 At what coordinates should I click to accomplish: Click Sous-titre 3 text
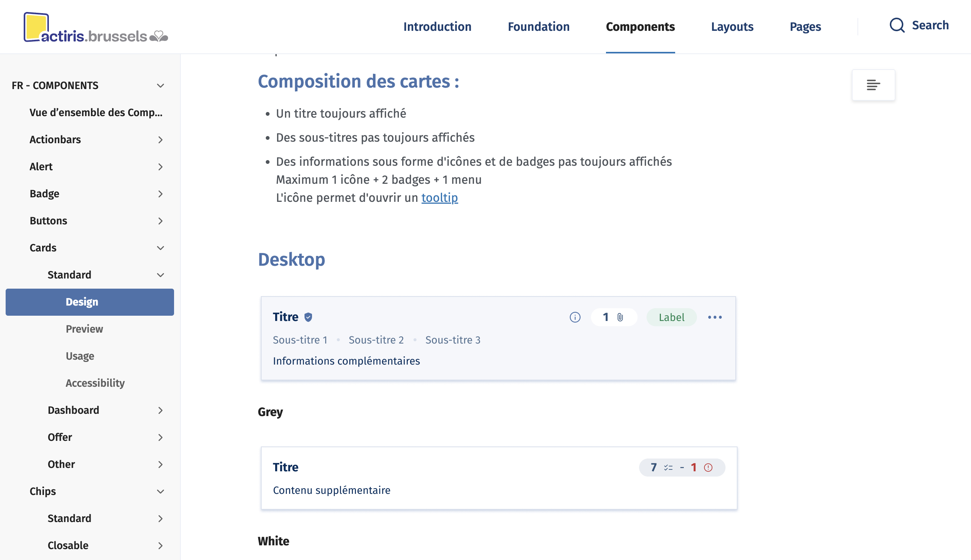click(452, 340)
